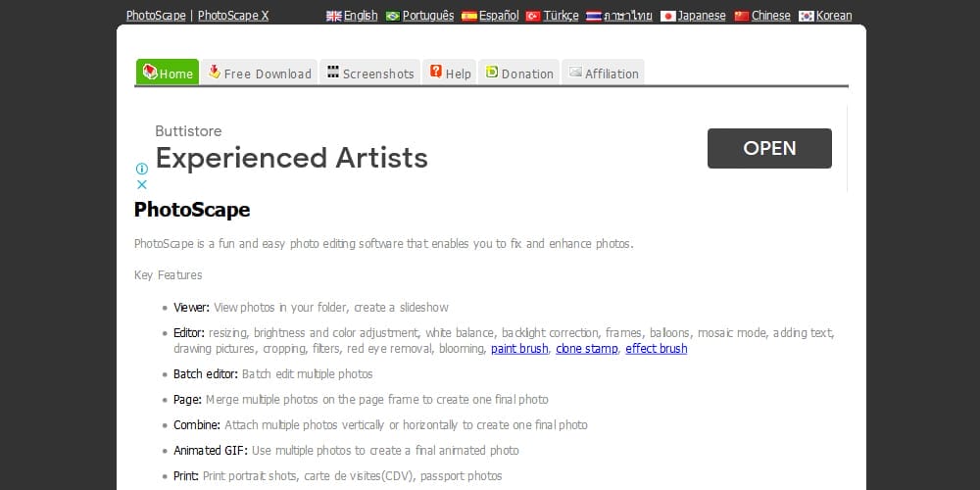Click the Print: feature label
Image resolution: width=980 pixels, height=490 pixels.
tap(186, 476)
